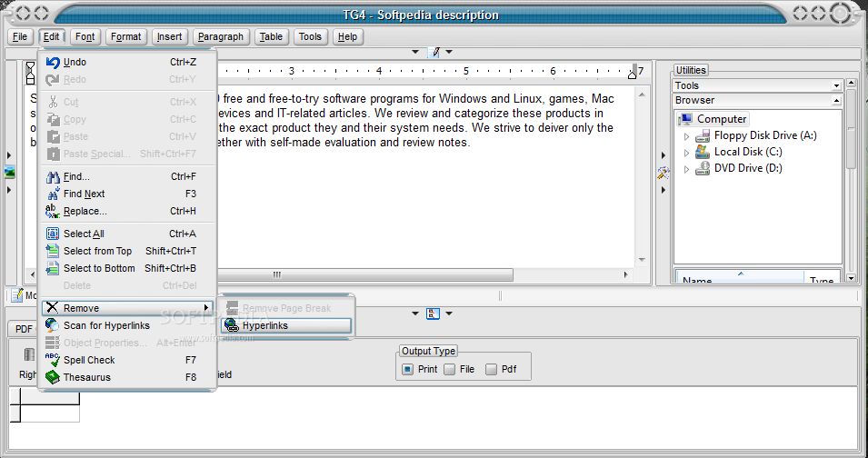Click the Name column header in Browser
The width and height of the screenshot is (868, 458).
[740, 278]
